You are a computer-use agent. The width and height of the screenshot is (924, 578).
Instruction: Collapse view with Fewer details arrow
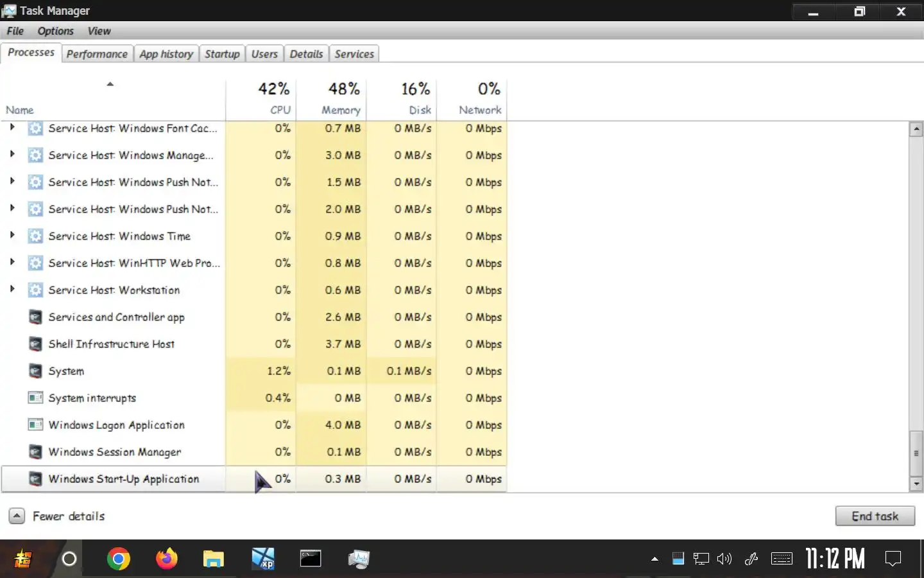[x=17, y=516]
